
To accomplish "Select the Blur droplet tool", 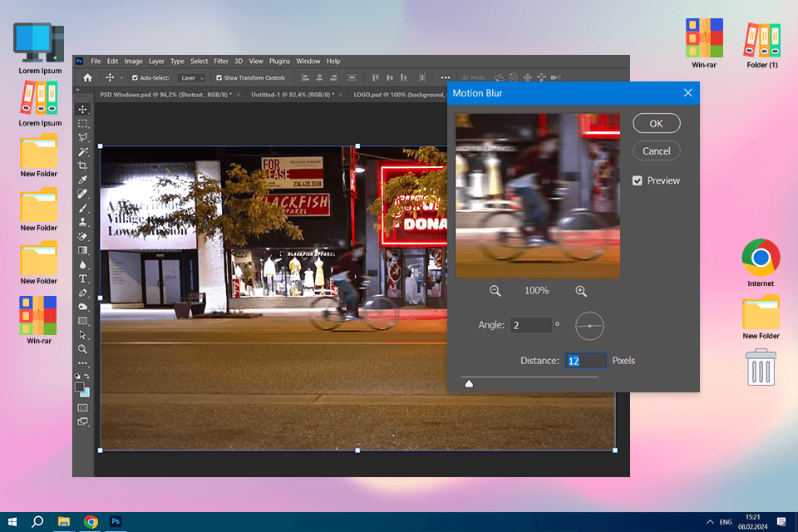I will tap(82, 264).
